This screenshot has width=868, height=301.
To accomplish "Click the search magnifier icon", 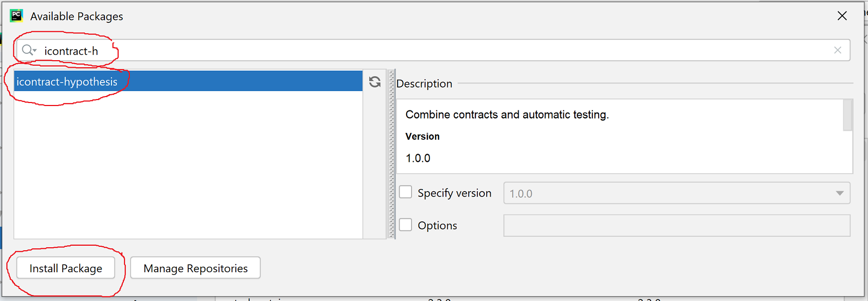I will (29, 50).
